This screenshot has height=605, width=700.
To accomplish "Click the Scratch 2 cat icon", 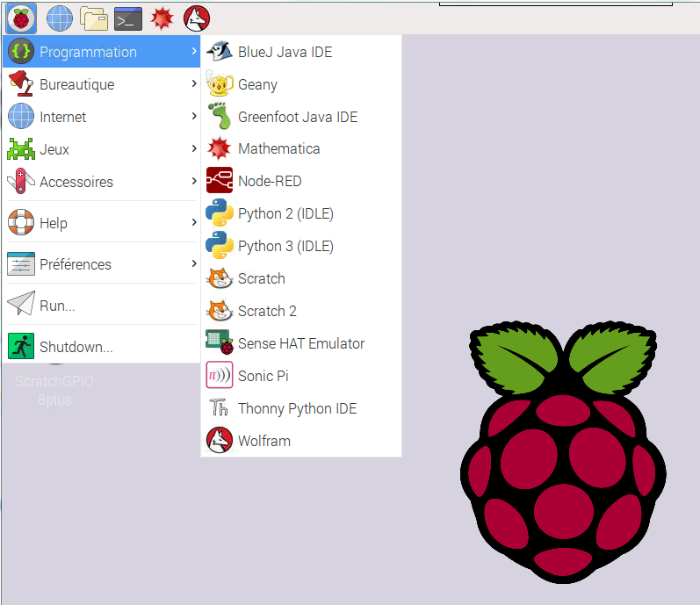I will 220,310.
